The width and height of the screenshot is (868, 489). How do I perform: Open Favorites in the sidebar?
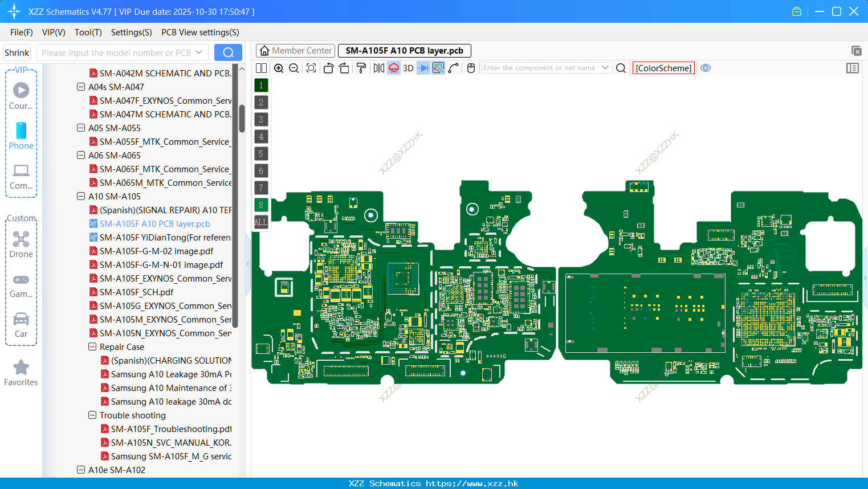21,373
